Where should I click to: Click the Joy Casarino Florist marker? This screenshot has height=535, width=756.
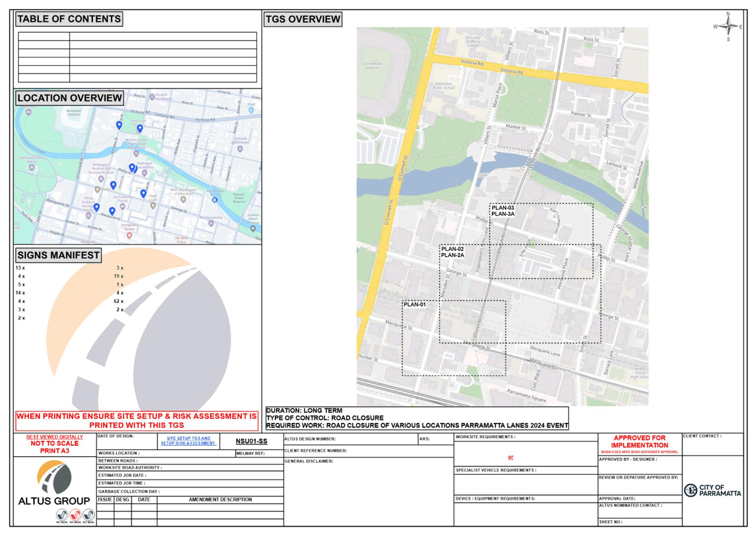[122, 207]
